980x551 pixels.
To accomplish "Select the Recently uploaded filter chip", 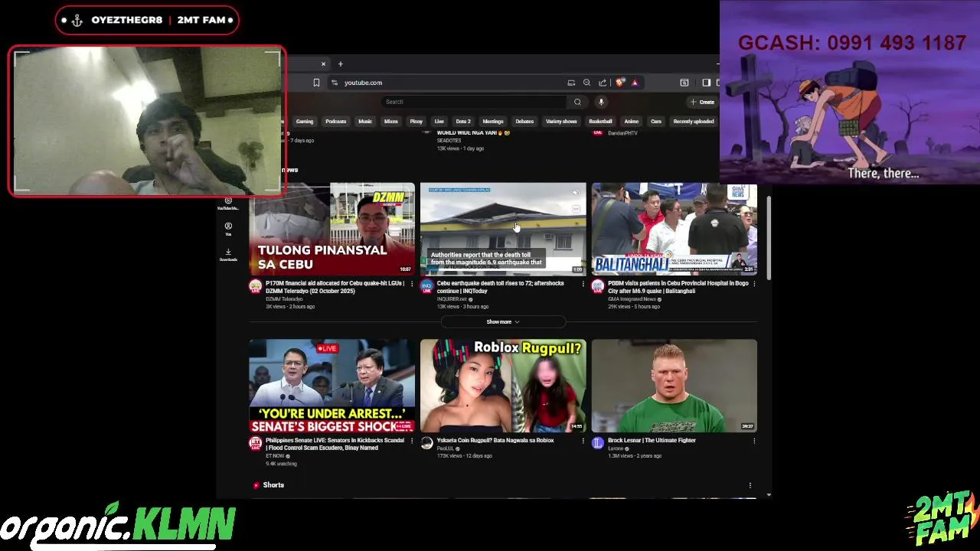I will click(x=694, y=122).
